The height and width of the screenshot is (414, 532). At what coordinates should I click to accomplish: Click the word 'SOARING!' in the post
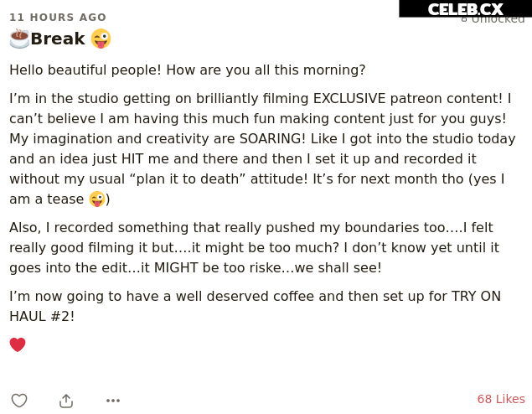(272, 138)
